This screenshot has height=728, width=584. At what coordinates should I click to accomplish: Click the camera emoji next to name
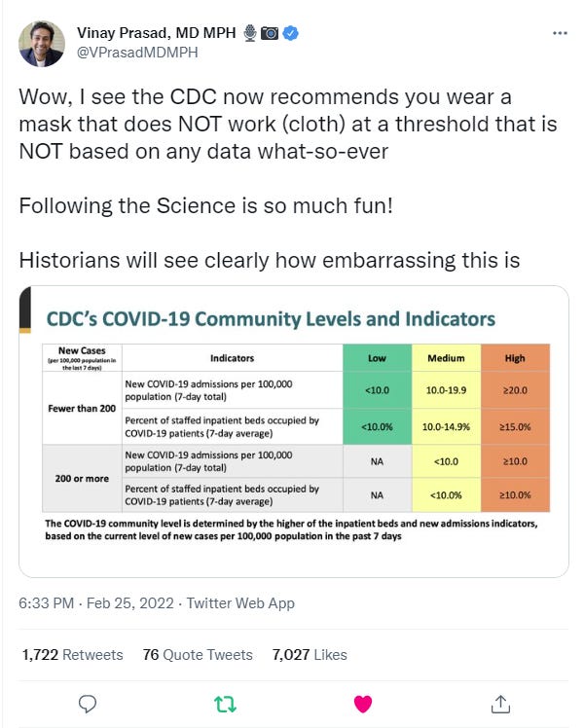click(270, 33)
